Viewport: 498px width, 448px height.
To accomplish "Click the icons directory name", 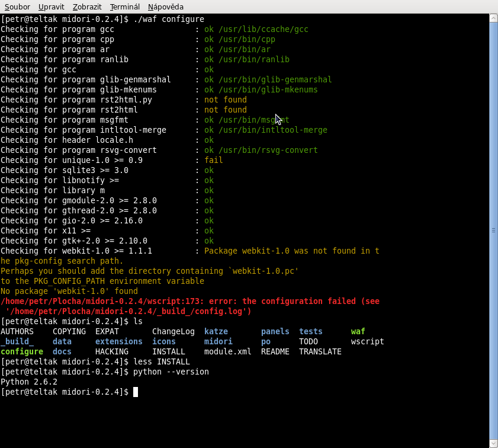I will point(164,341).
